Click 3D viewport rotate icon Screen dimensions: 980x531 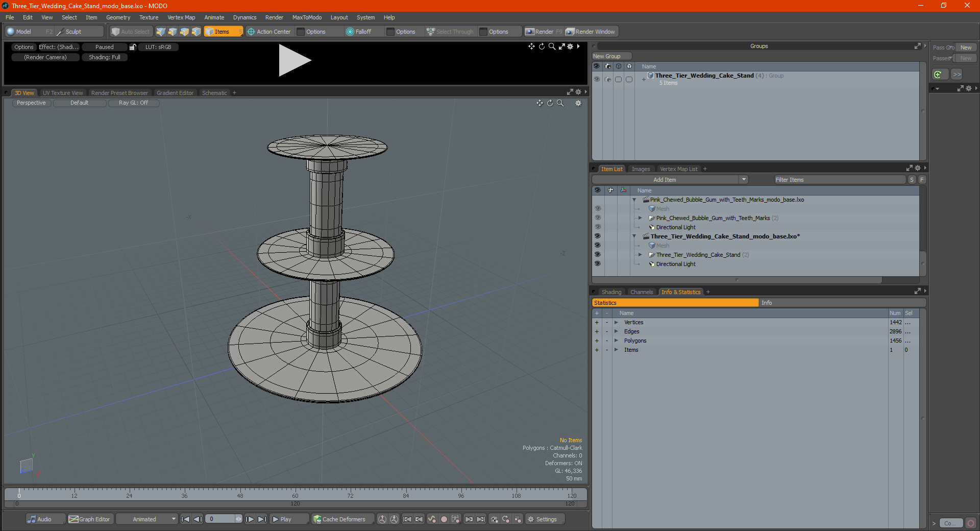[x=550, y=103]
